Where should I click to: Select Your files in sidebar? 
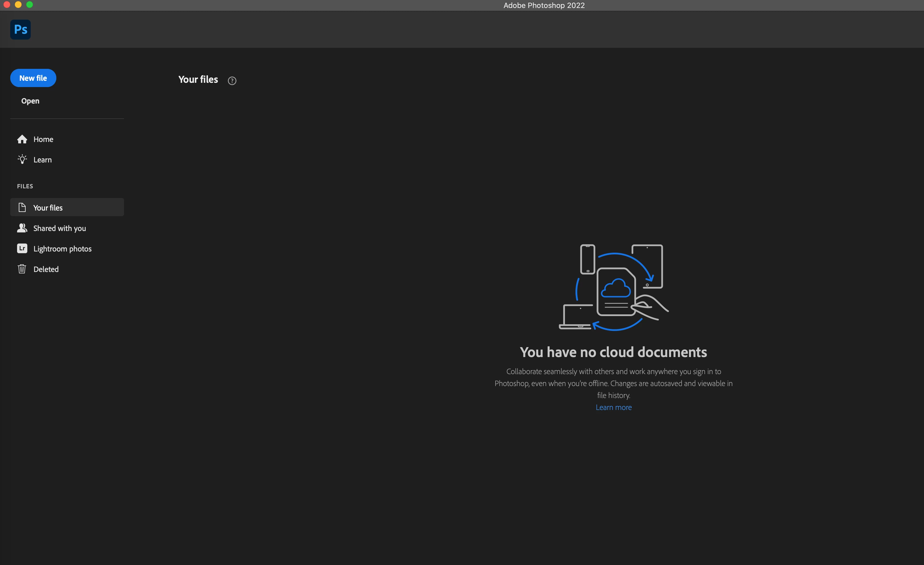pyautogui.click(x=48, y=208)
